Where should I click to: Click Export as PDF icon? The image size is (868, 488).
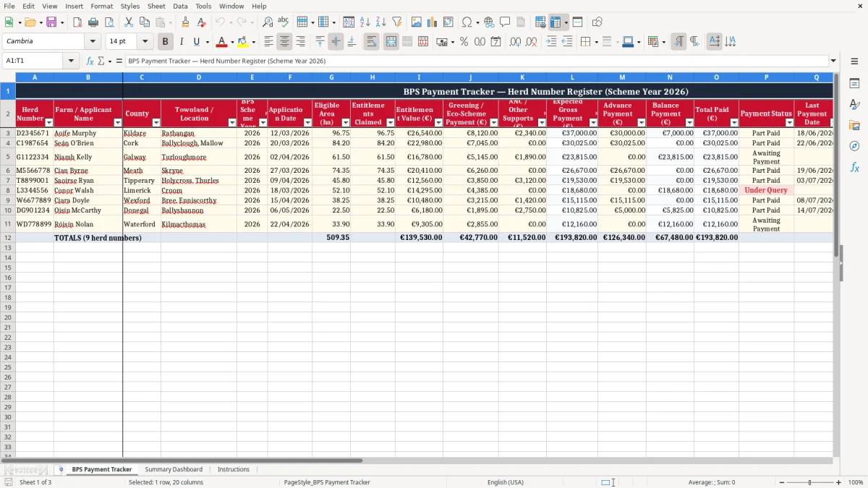pyautogui.click(x=77, y=22)
